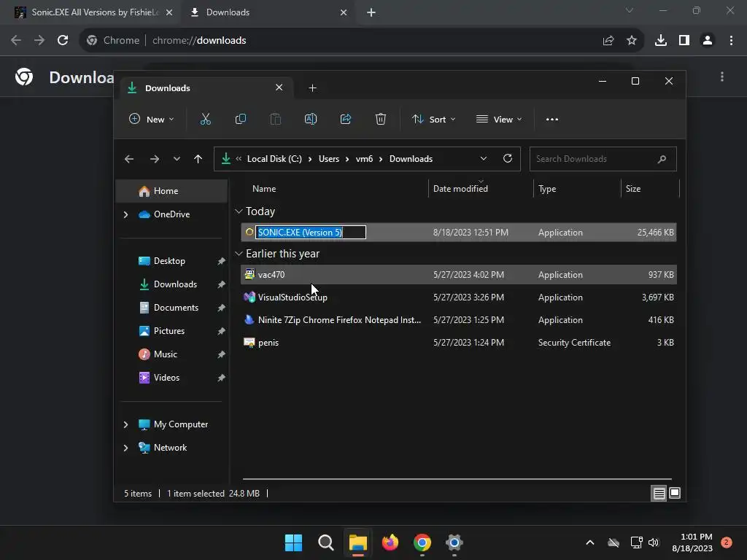This screenshot has width=747, height=560.
Task: Go back with Explorer's back arrow
Action: click(129, 159)
